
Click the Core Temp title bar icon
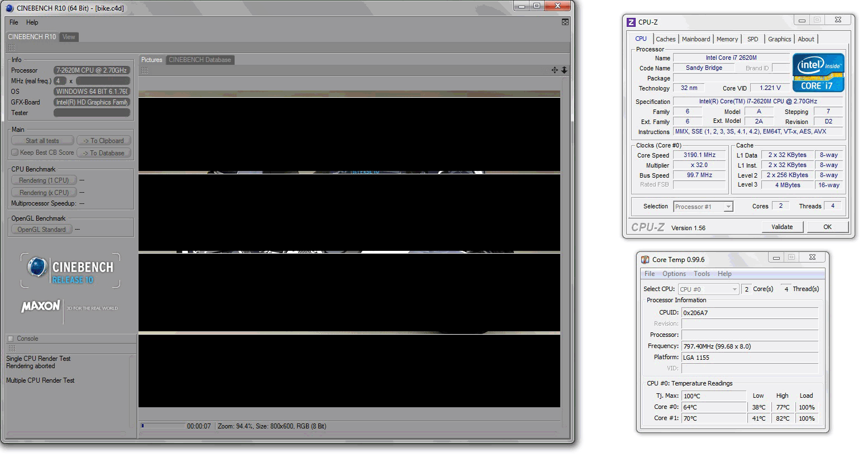[645, 259]
